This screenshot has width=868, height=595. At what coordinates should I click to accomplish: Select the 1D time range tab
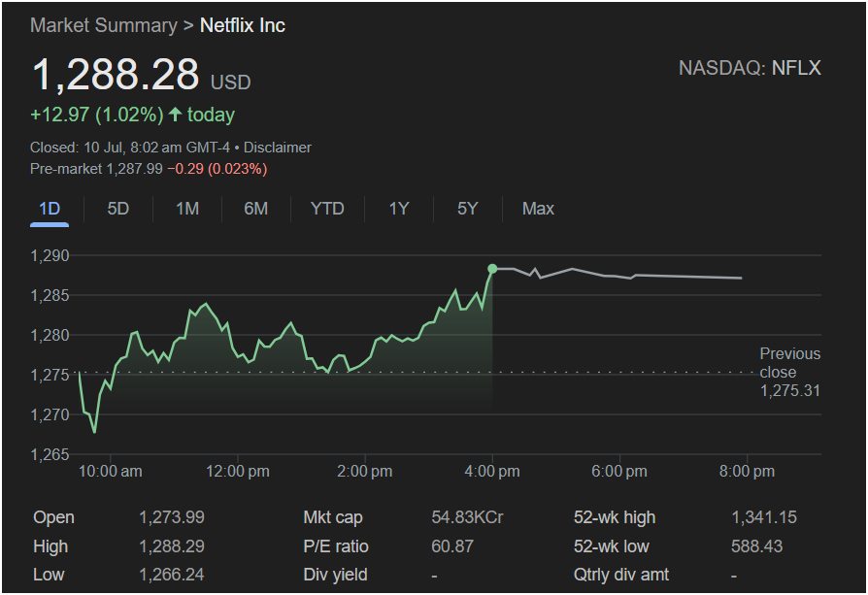[50, 209]
